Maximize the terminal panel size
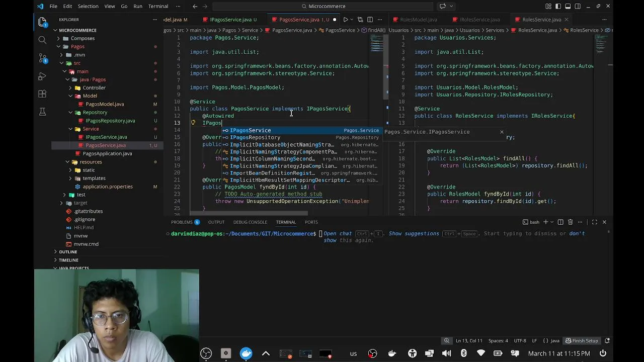Image resolution: width=644 pixels, height=362 pixels. [x=595, y=222]
